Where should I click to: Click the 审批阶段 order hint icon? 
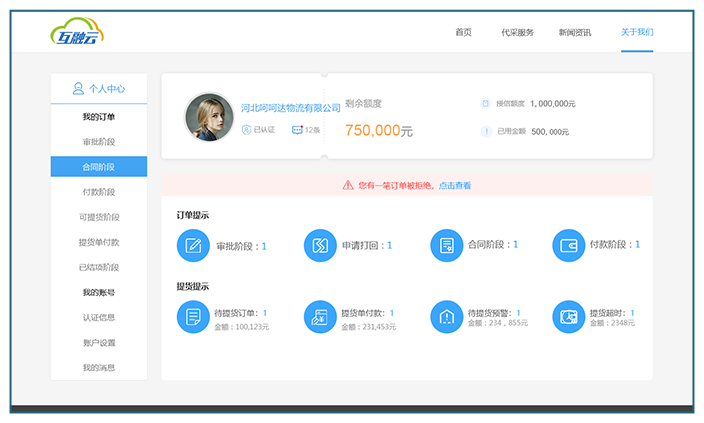click(193, 245)
